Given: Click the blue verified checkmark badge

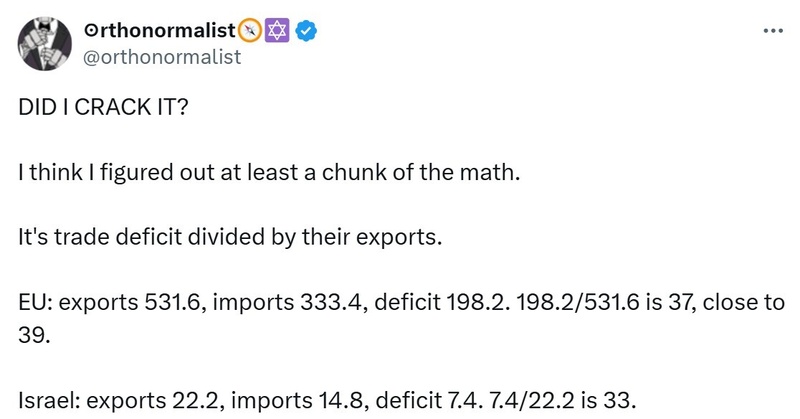Looking at the screenshot, I should pyautogui.click(x=307, y=31).
